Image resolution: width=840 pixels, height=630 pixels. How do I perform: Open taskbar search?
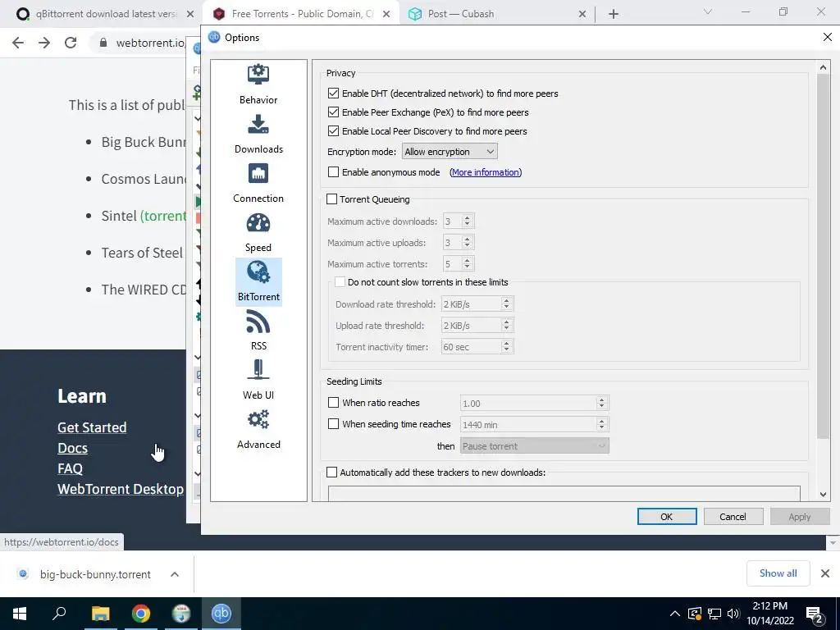(59, 614)
